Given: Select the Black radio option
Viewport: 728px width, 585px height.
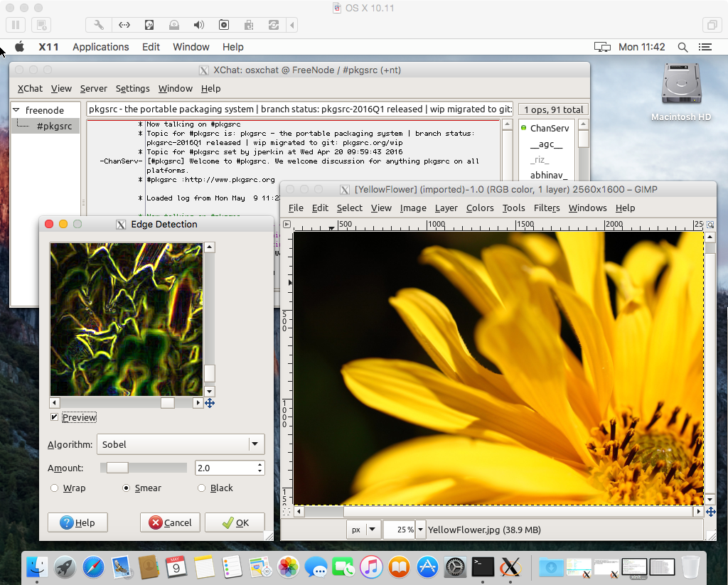Looking at the screenshot, I should pos(202,488).
